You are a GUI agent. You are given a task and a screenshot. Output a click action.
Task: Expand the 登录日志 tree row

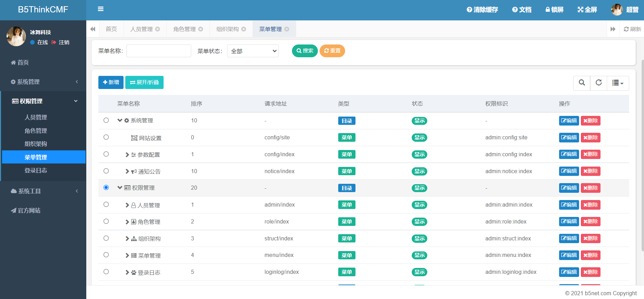(x=127, y=272)
